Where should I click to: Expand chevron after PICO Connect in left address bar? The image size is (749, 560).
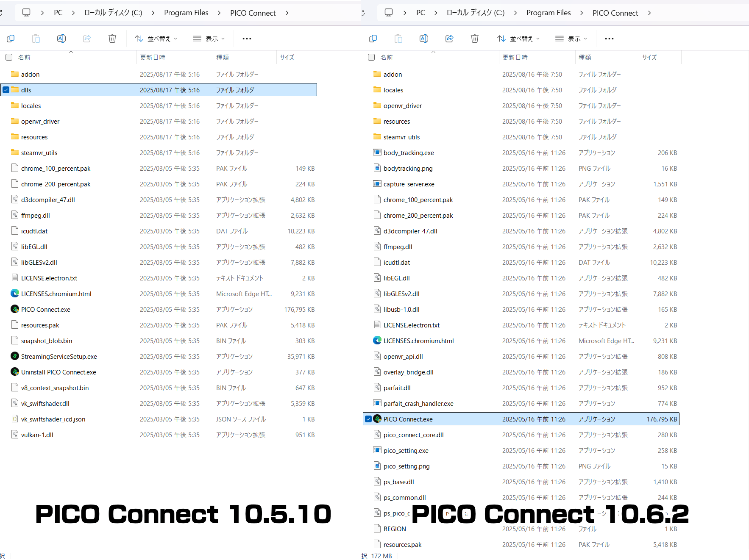[287, 13]
